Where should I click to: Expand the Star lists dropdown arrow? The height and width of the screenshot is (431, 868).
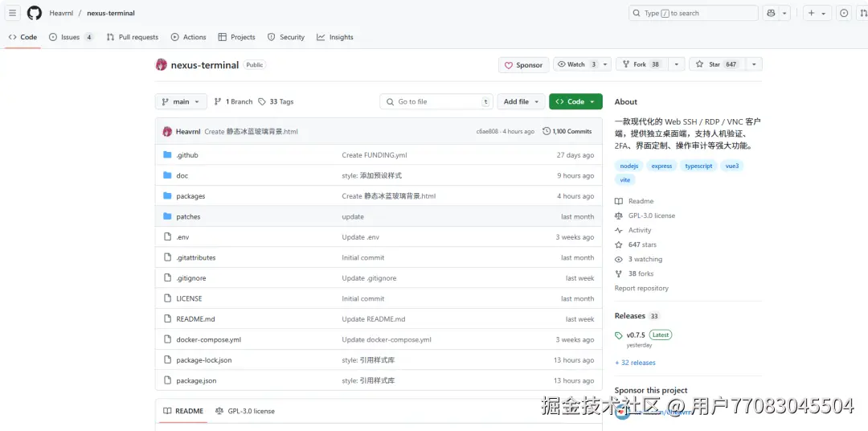[x=753, y=64]
